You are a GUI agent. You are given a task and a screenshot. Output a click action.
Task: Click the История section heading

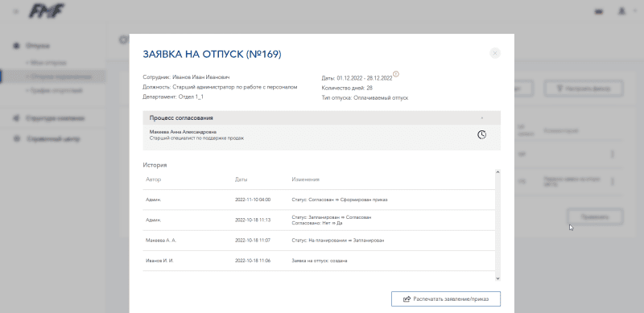click(x=155, y=165)
